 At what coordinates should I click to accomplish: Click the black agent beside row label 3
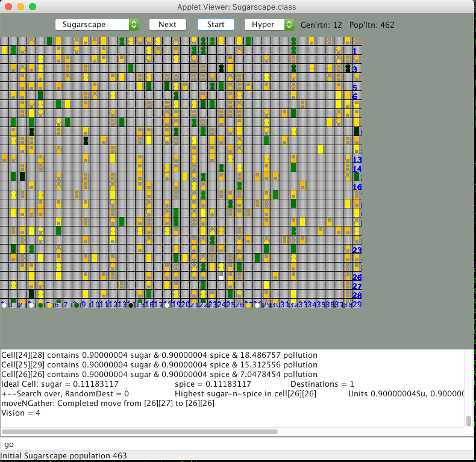[x=348, y=69]
